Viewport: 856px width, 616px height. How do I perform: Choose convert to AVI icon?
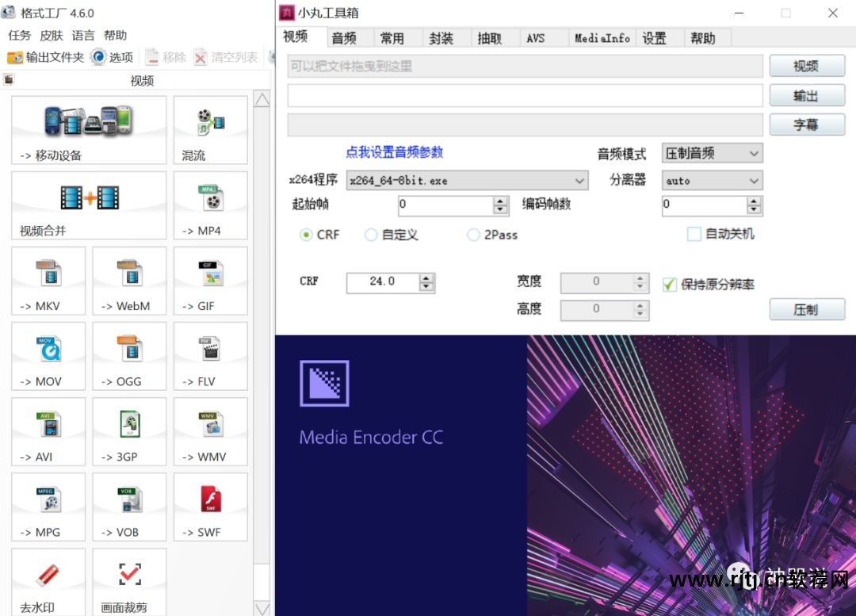(48, 431)
